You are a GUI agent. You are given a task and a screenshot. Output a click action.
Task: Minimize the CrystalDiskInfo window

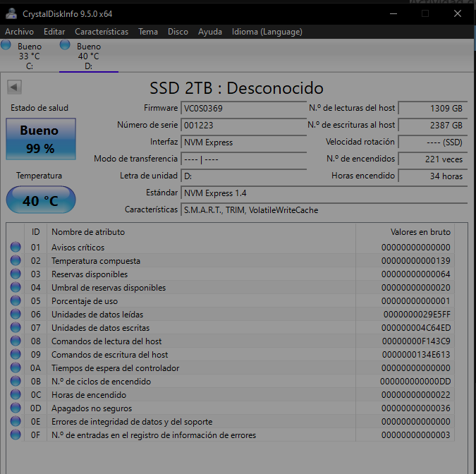393,13
